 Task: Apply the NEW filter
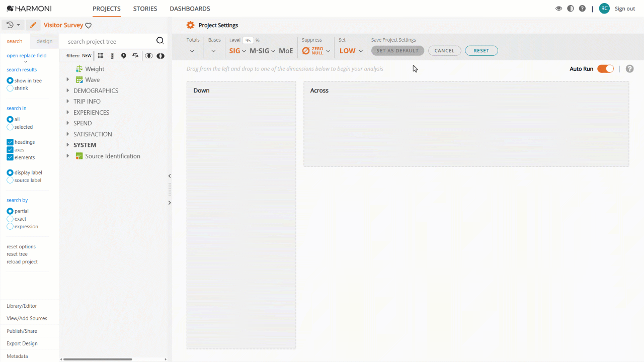87,56
